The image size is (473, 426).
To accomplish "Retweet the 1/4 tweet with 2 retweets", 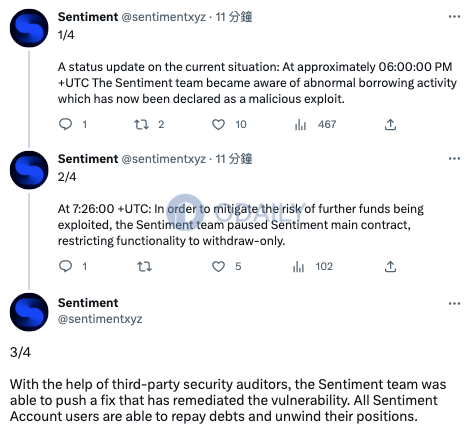I will point(141,125).
